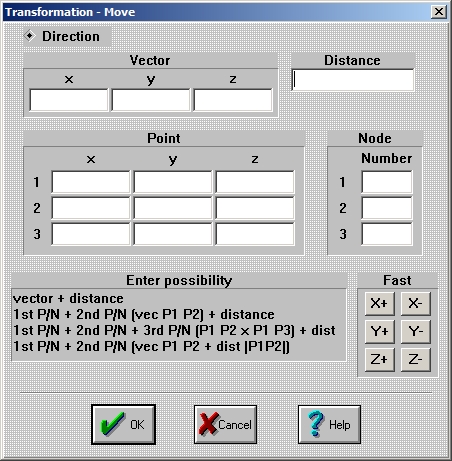Focus Point 2 y coordinate field
The image size is (452, 461).
coord(173,208)
